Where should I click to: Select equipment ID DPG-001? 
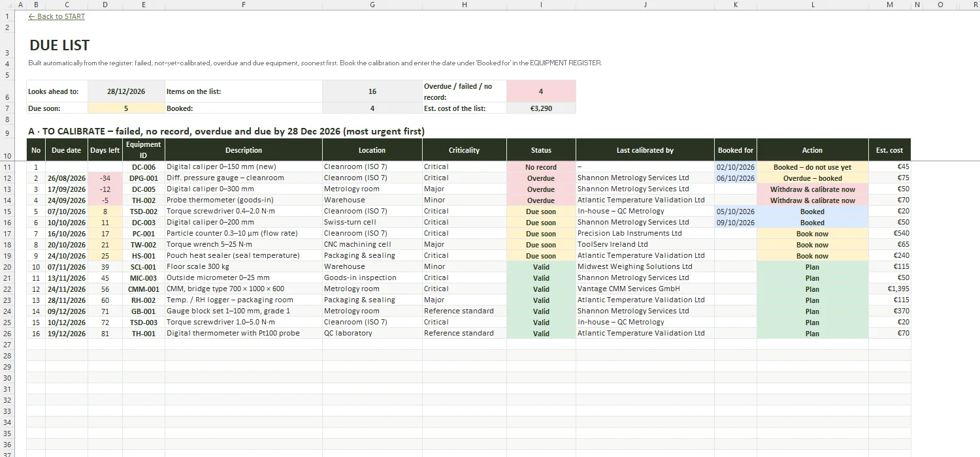(x=144, y=178)
